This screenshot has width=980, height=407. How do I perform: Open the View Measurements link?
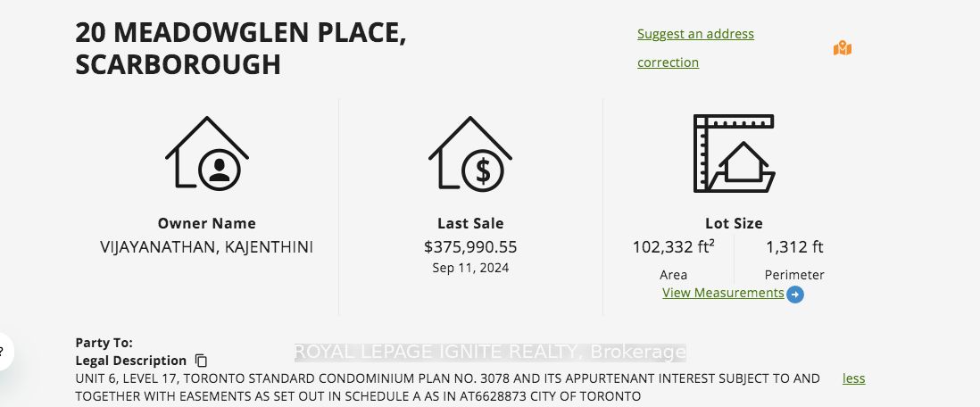(723, 293)
